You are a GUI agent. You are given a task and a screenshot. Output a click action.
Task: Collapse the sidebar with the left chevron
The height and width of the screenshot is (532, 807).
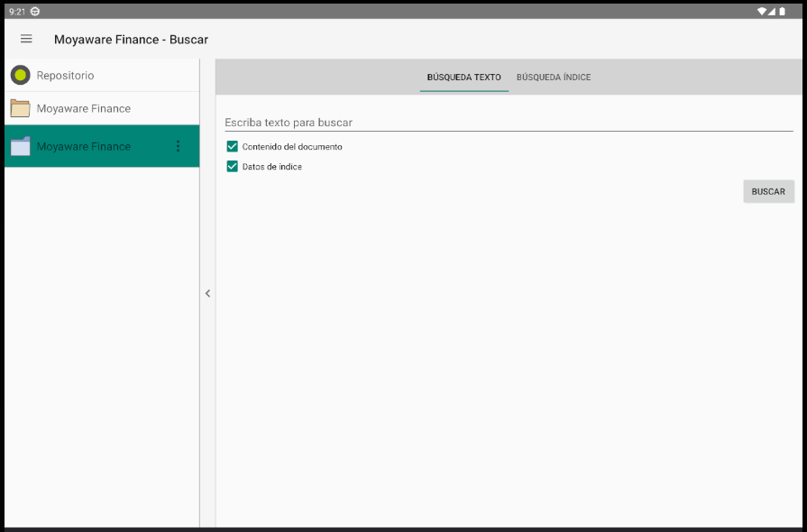coord(208,293)
